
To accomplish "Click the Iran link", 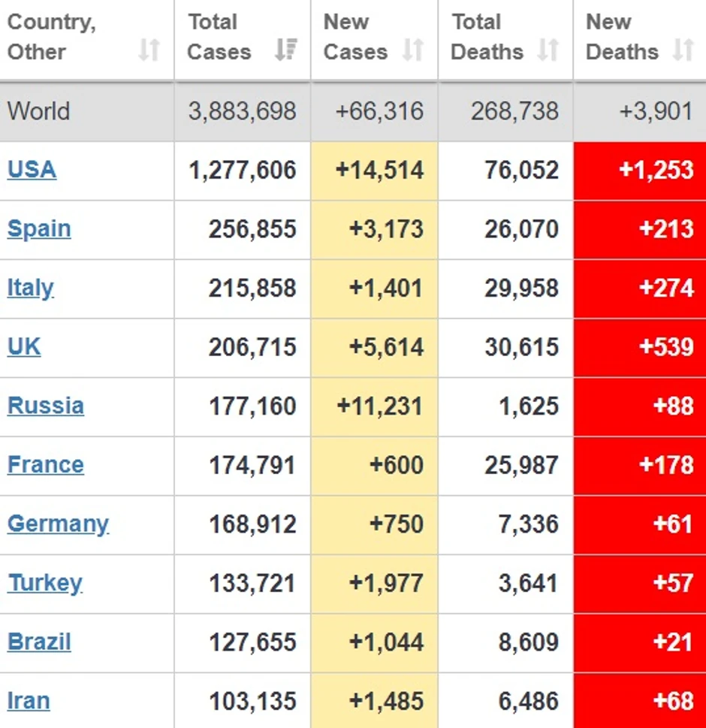I will coord(29,701).
